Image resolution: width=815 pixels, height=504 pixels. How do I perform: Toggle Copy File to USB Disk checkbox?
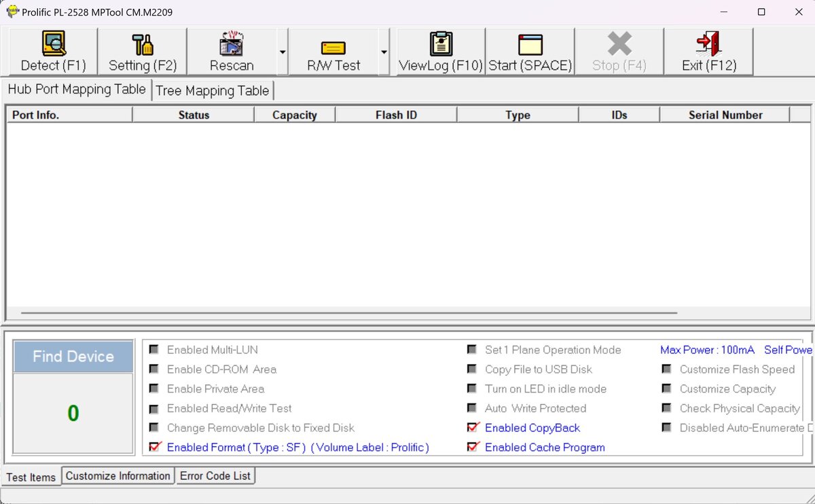click(471, 369)
